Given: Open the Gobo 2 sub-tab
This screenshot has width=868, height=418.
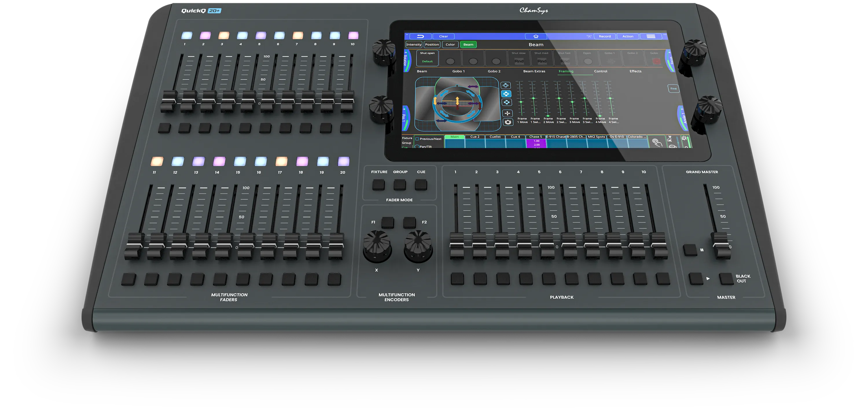Looking at the screenshot, I should click(494, 71).
